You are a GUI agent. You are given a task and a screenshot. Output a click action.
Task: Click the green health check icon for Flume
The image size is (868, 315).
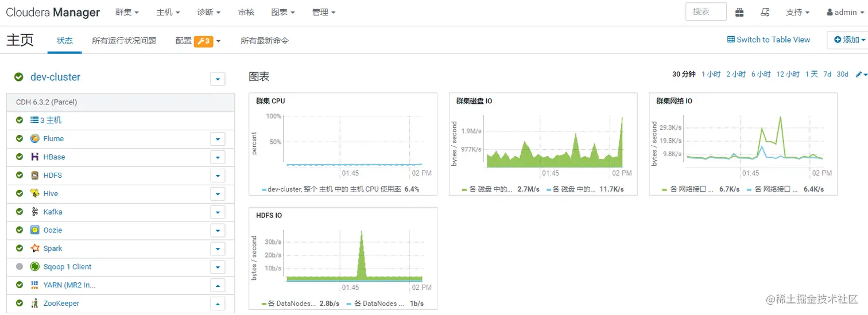(20, 138)
